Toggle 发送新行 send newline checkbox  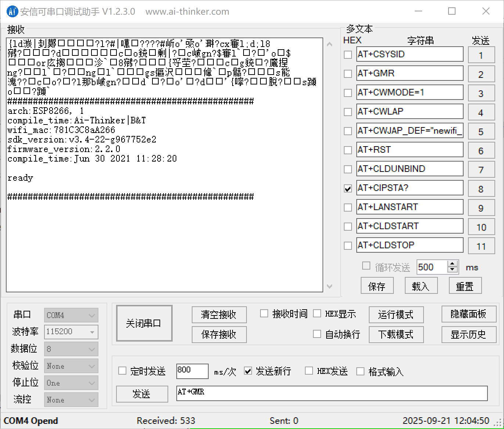coord(248,371)
